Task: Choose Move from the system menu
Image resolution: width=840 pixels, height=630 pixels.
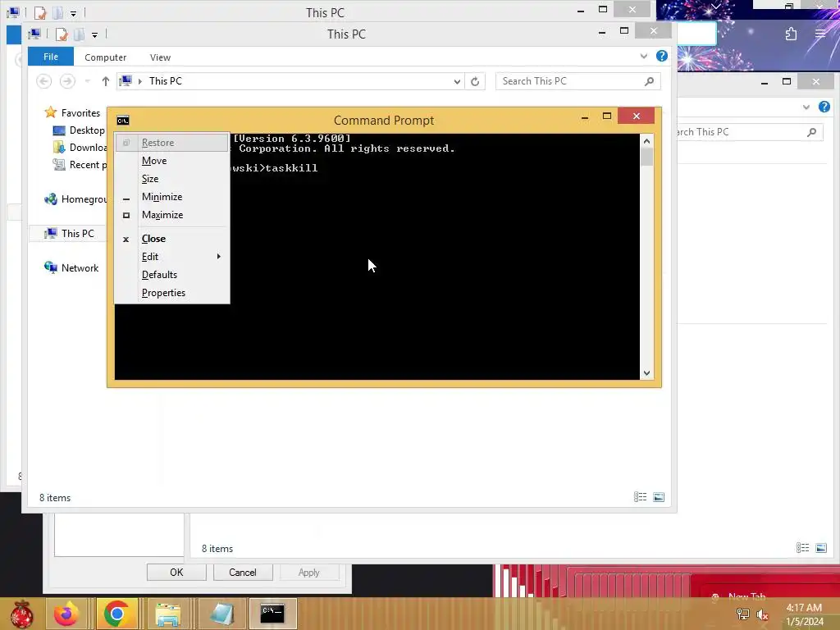Action: (172, 161)
